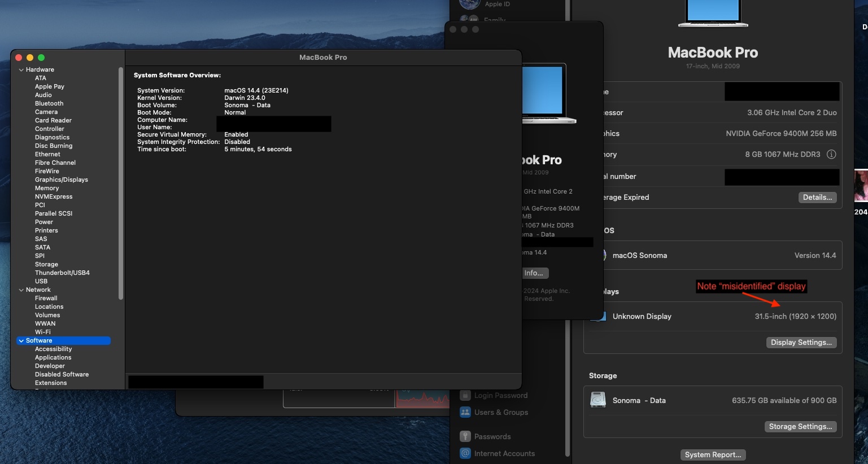
Task: Click the "5 minutes, 54 seconds" boot time value
Action: pyautogui.click(x=258, y=149)
